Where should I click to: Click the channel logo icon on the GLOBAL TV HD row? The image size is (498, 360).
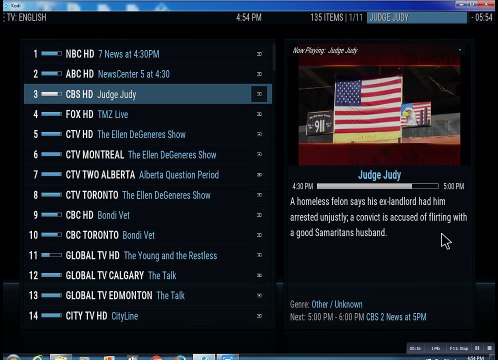pos(259,255)
